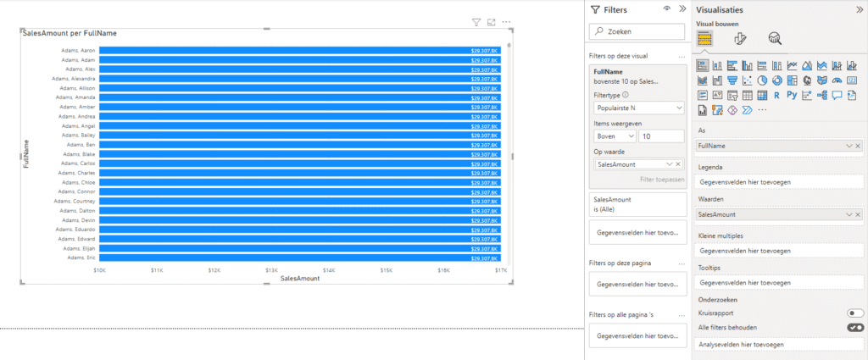
Task: Select the funnel chart visual
Action: (732, 80)
